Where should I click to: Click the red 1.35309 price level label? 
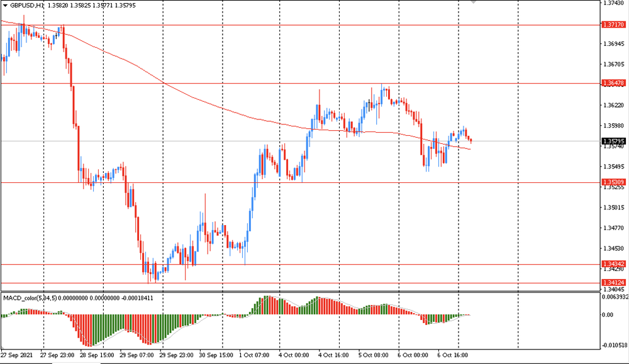pos(613,182)
